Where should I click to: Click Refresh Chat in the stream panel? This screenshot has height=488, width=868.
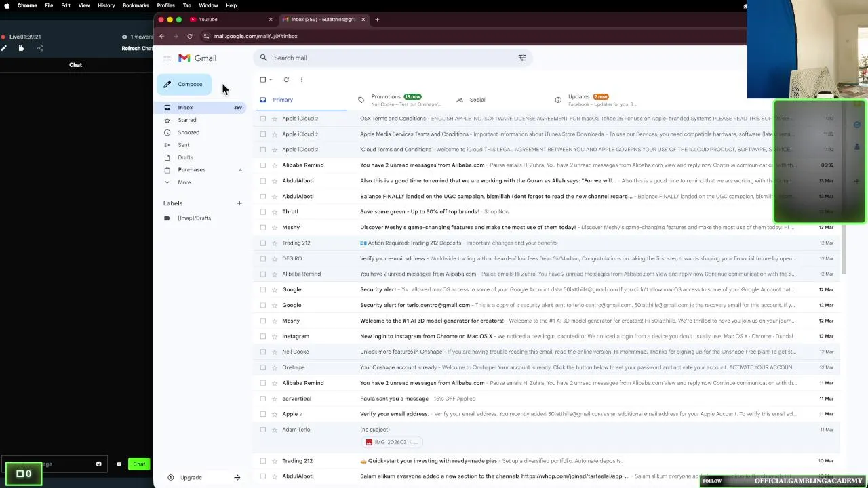coord(137,49)
